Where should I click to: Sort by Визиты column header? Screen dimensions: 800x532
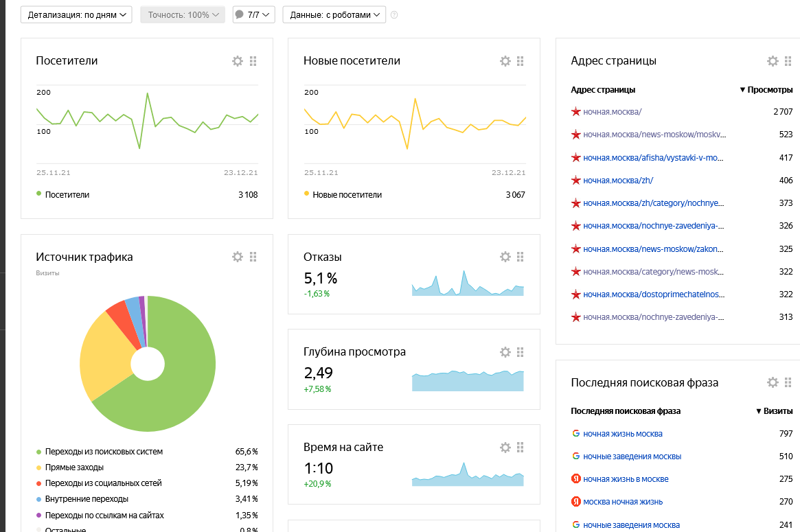[775, 411]
